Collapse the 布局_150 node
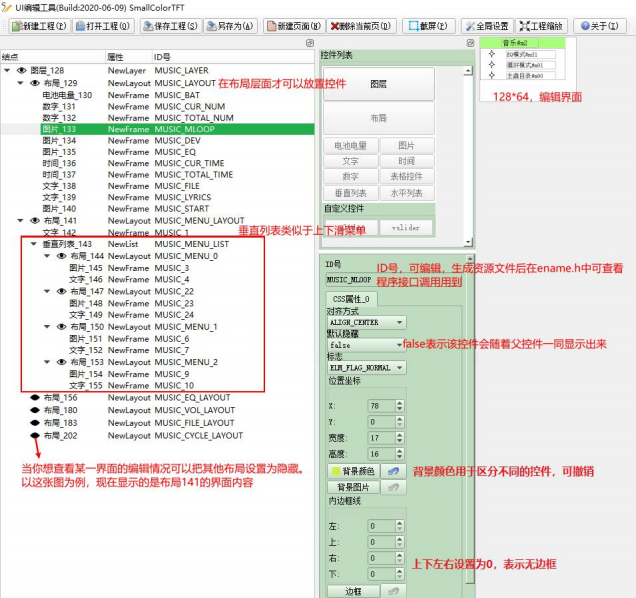The width and height of the screenshot is (636, 598). click(x=47, y=327)
